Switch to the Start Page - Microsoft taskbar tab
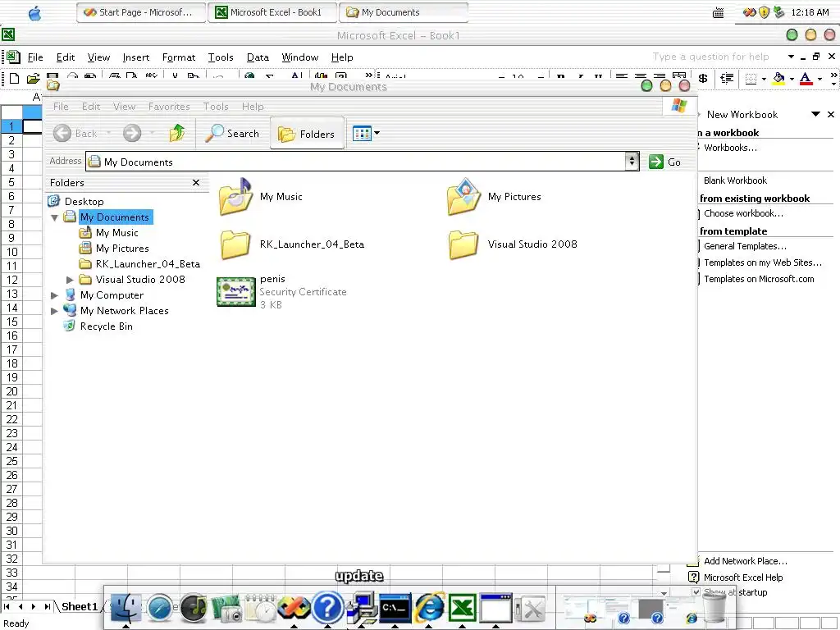Image resolution: width=840 pixels, height=630 pixels. click(x=141, y=12)
